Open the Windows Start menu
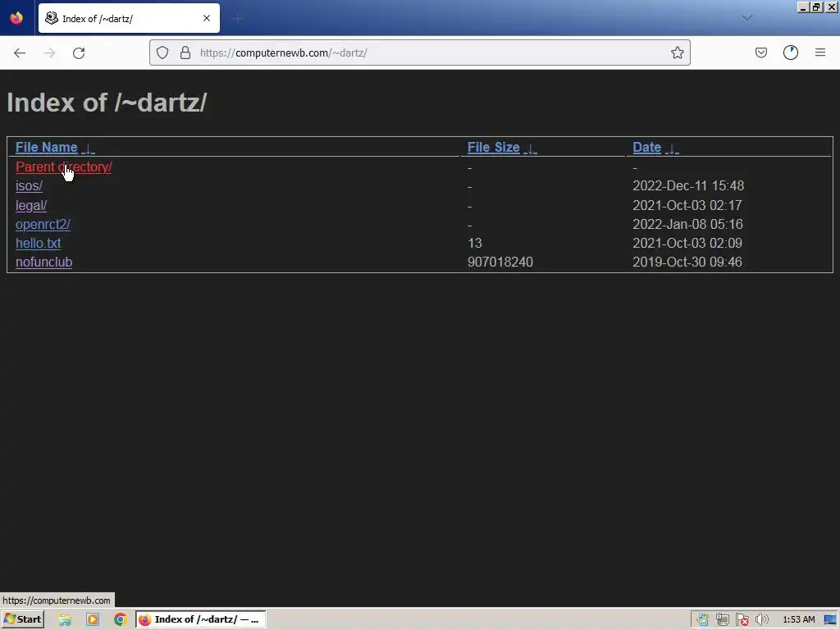Viewport: 840px width, 630px height. pos(23,619)
